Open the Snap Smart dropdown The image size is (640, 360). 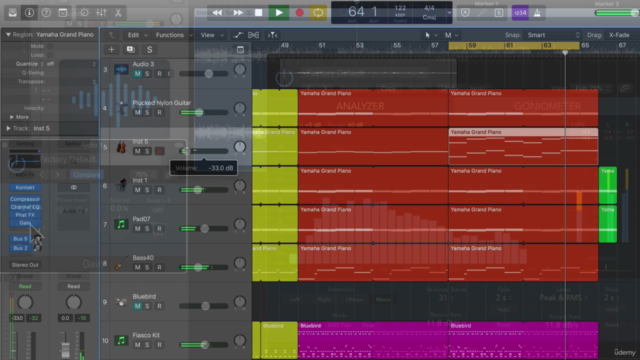tap(553, 35)
